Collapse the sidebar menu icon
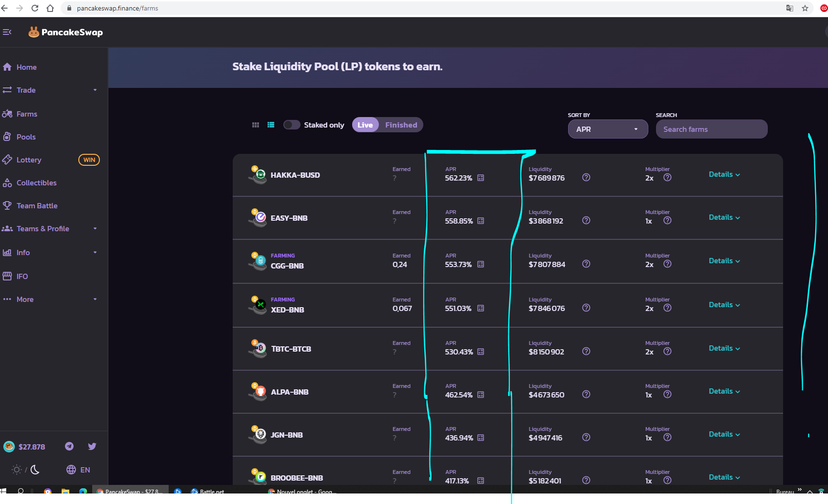This screenshot has height=504, width=828. coord(7,32)
